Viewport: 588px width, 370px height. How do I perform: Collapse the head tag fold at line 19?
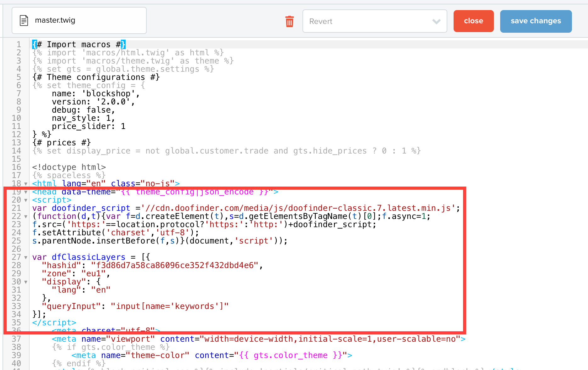pyautogui.click(x=26, y=192)
